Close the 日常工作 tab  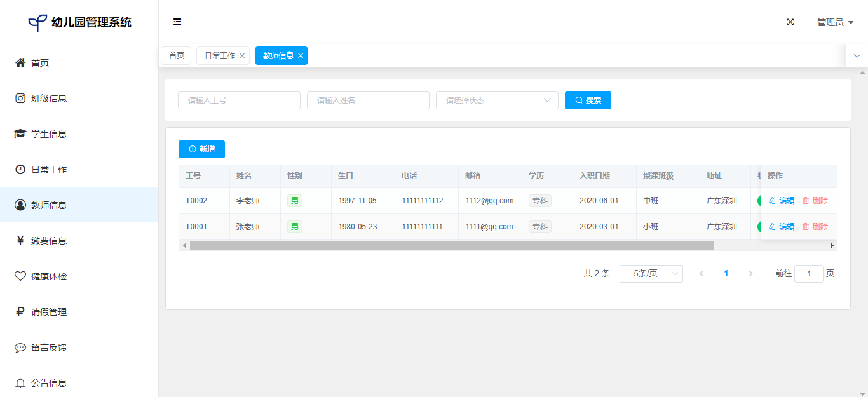click(x=242, y=56)
